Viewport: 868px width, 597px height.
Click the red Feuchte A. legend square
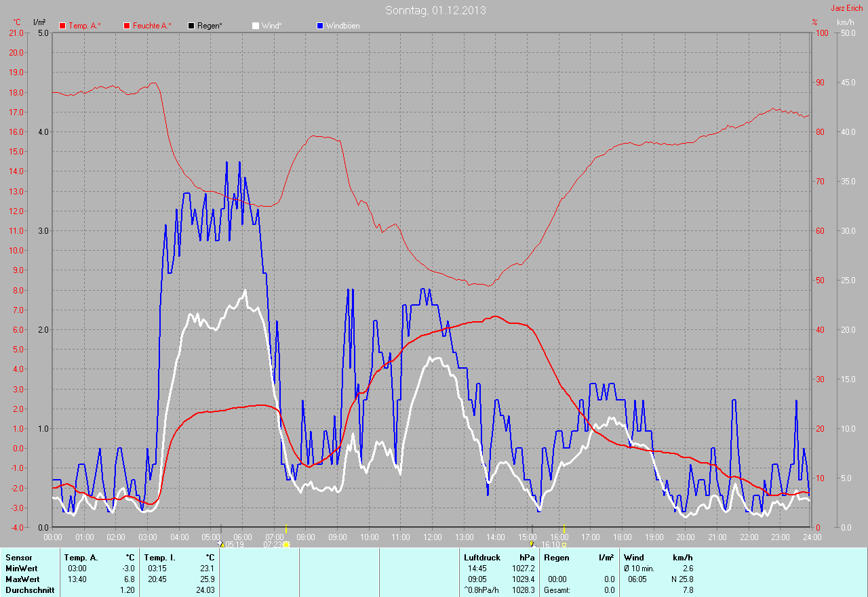[x=127, y=26]
